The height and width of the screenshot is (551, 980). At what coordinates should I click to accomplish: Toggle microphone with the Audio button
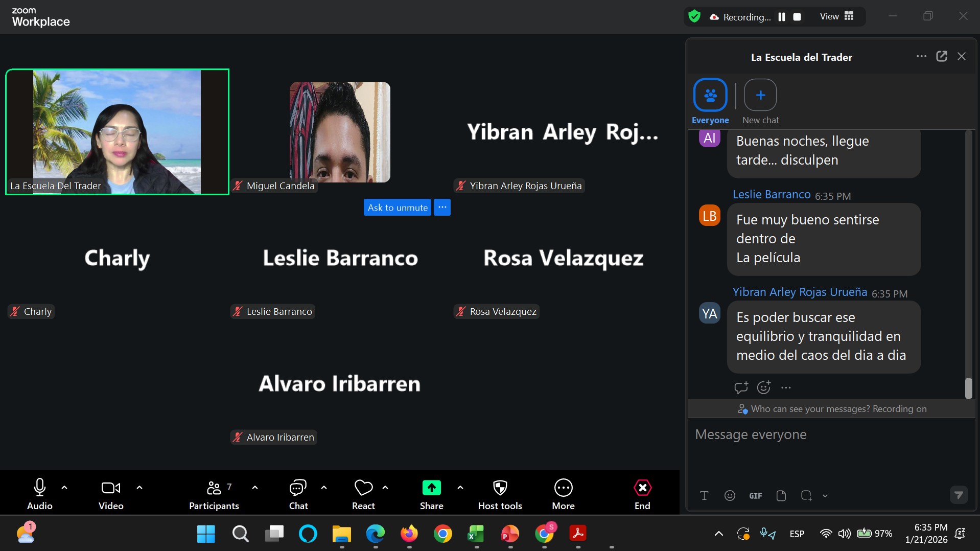pyautogui.click(x=39, y=494)
